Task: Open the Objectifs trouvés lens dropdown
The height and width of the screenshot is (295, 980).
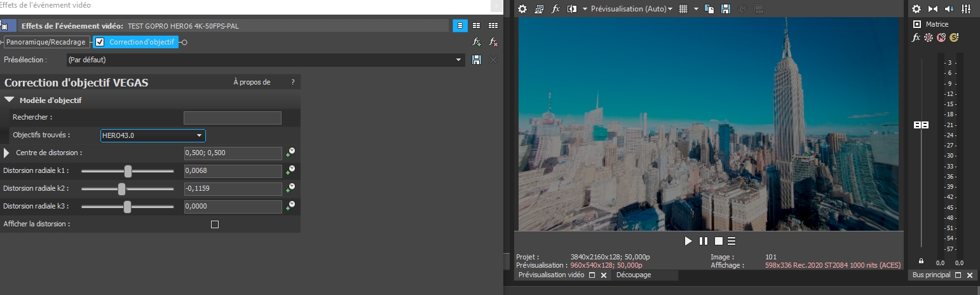Action: 199,135
